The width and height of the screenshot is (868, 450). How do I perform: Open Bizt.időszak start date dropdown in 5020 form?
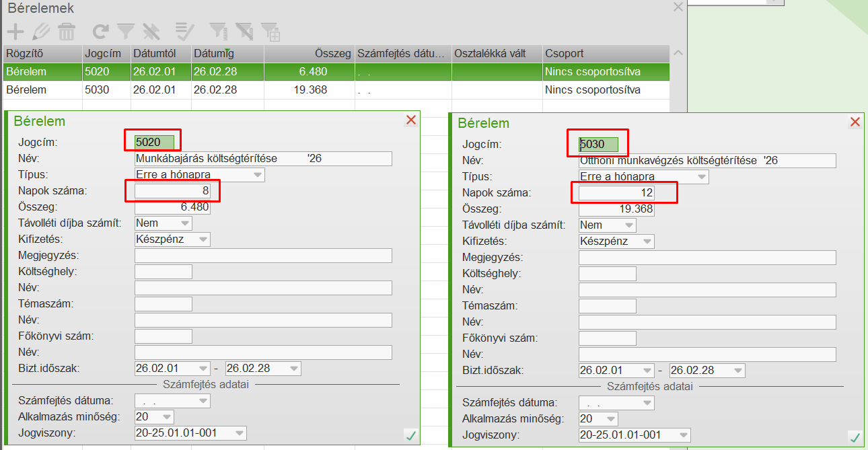(x=203, y=369)
